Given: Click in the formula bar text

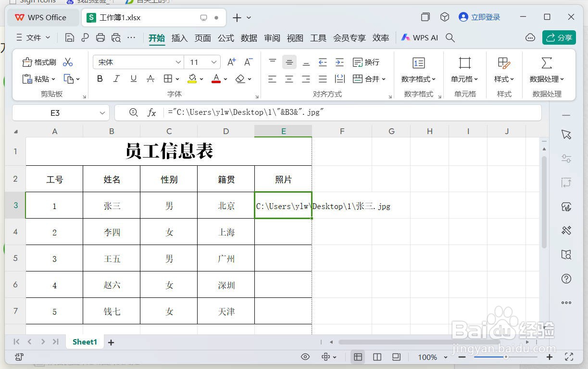Looking at the screenshot, I should tap(246, 112).
